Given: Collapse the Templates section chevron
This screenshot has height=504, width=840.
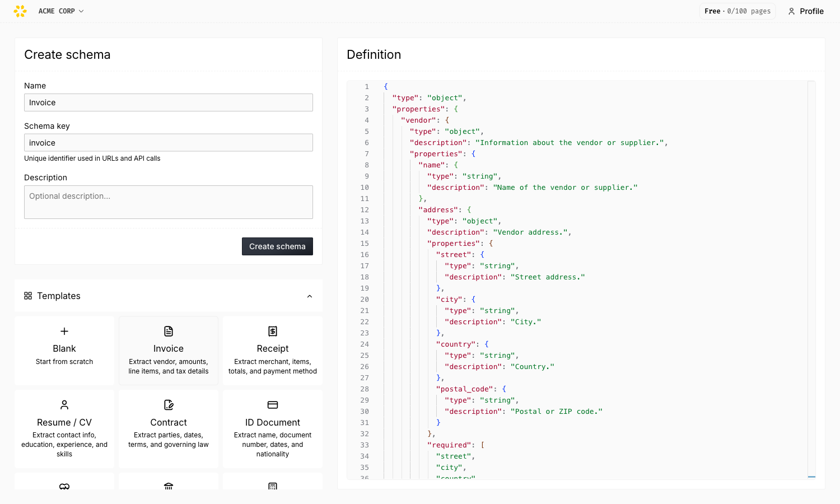Looking at the screenshot, I should point(310,296).
